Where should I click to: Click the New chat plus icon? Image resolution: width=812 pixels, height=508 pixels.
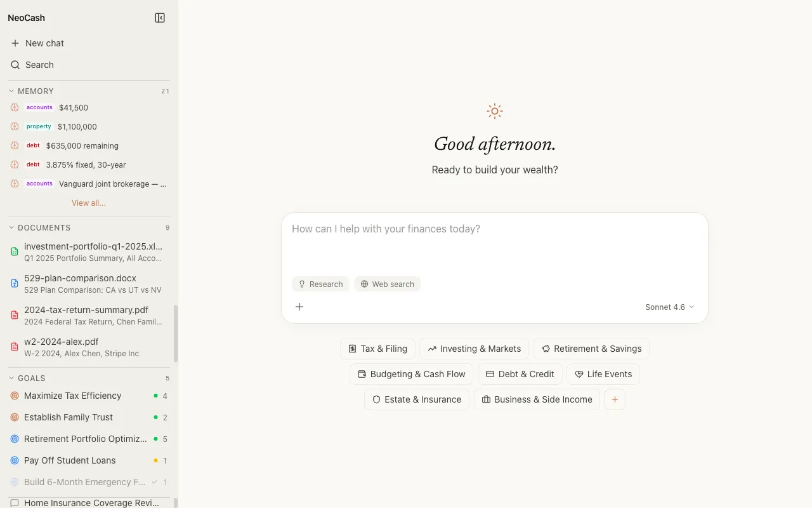(15, 43)
